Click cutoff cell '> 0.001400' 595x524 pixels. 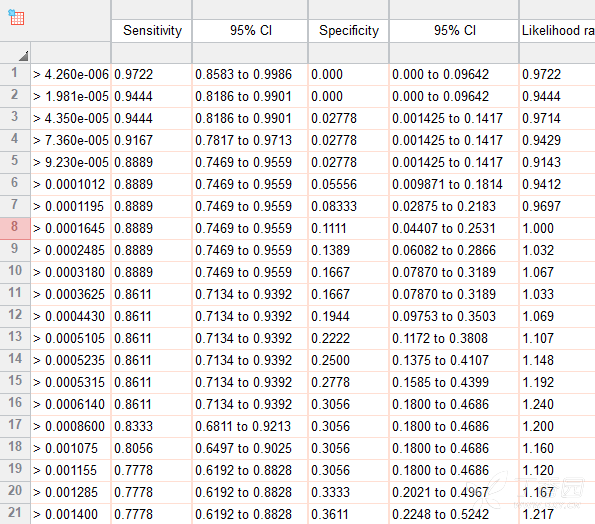pyautogui.click(x=71, y=515)
